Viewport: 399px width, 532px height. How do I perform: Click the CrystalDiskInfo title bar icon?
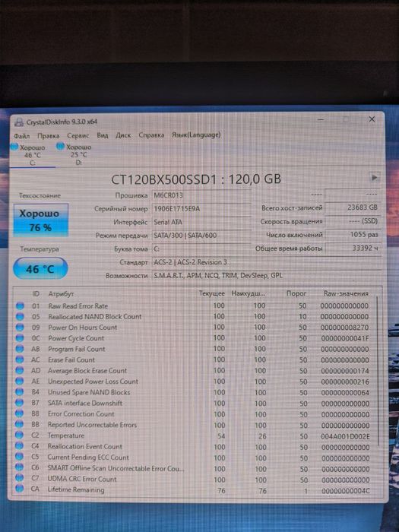[x=19, y=122]
